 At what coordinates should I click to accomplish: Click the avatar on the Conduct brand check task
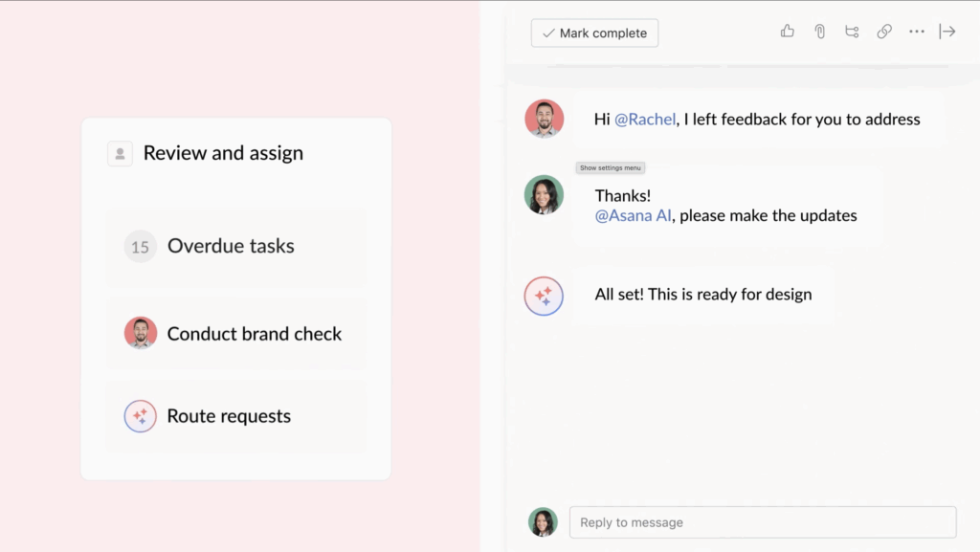[140, 333]
